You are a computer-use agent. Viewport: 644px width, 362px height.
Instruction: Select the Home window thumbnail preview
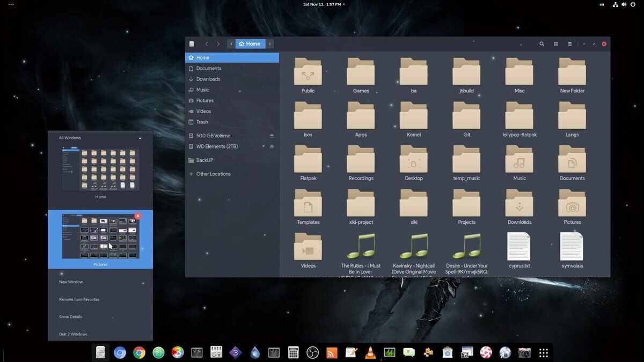click(x=100, y=169)
